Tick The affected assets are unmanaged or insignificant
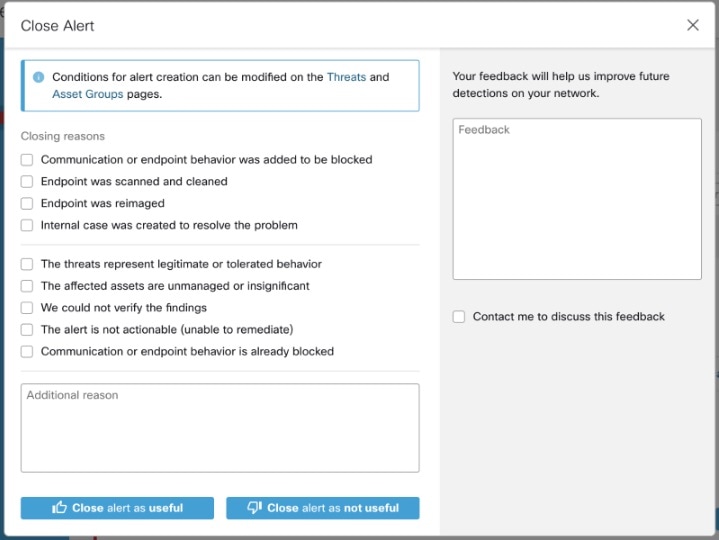This screenshot has height=540, width=719. pyautogui.click(x=27, y=286)
